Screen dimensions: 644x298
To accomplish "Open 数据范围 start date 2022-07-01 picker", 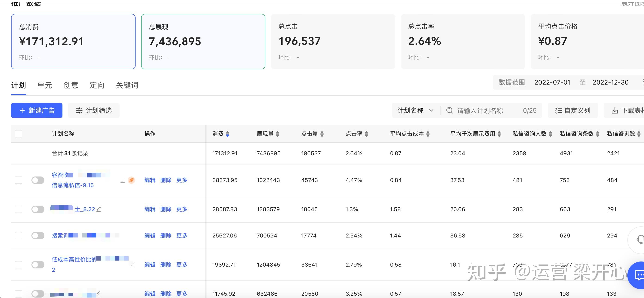I will 552,82.
